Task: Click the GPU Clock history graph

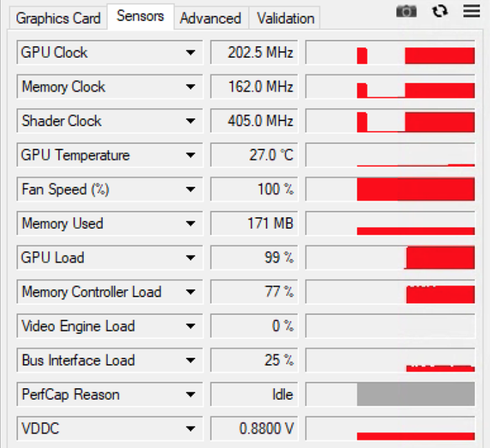Action: coord(390,52)
